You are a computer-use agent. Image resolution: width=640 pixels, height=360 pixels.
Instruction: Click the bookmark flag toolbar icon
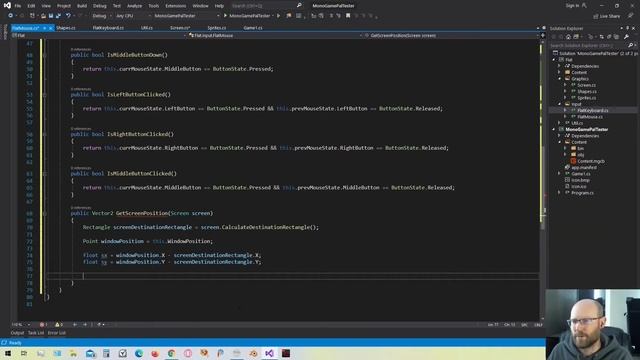pyautogui.click(x=348, y=16)
